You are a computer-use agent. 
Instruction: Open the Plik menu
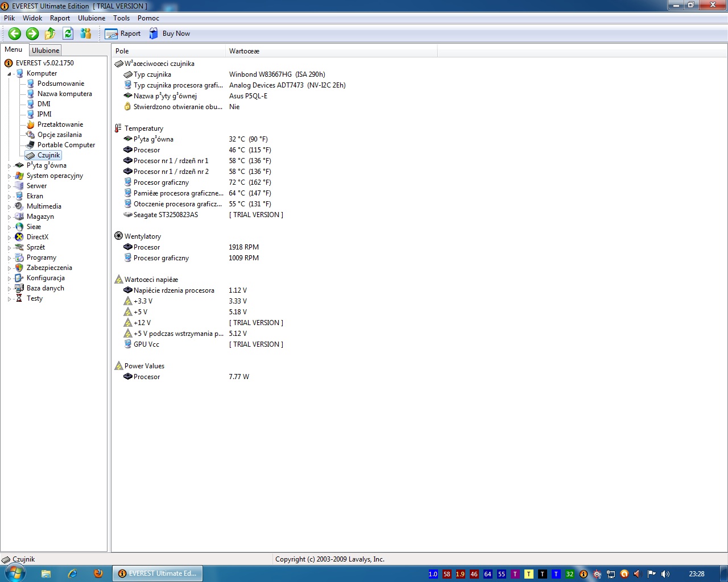click(x=10, y=18)
